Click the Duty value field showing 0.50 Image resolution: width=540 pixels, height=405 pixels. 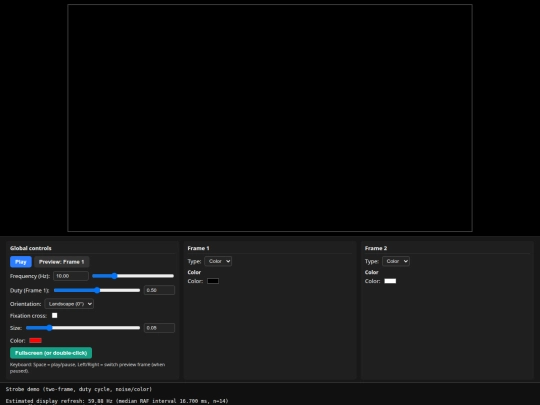point(159,290)
